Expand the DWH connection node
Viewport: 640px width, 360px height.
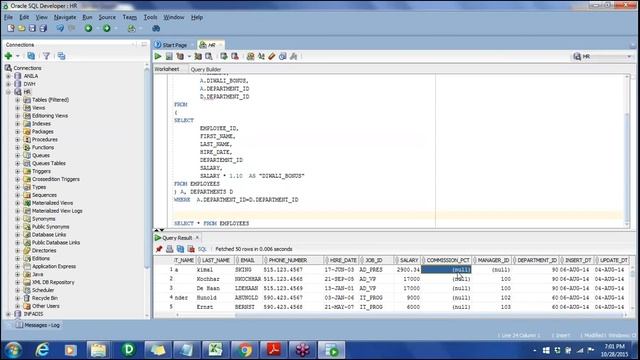point(8,84)
